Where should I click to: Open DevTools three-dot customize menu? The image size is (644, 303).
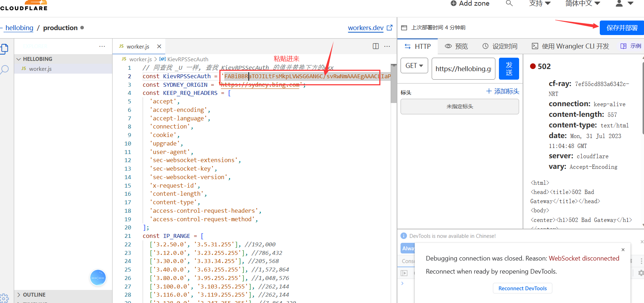pyautogui.click(x=642, y=261)
